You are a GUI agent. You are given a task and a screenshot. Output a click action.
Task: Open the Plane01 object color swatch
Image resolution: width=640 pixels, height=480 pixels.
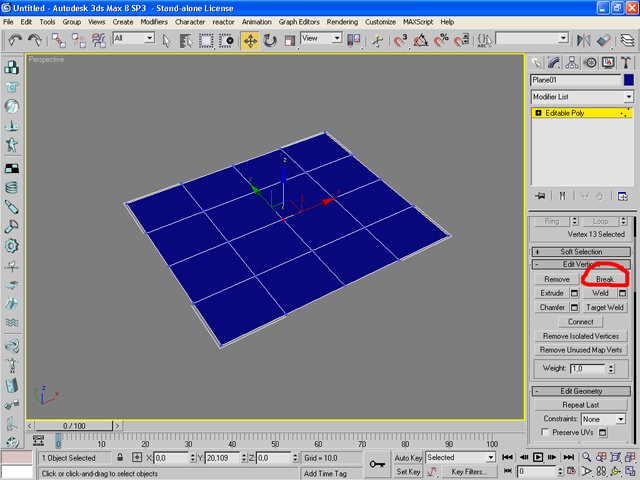point(629,80)
